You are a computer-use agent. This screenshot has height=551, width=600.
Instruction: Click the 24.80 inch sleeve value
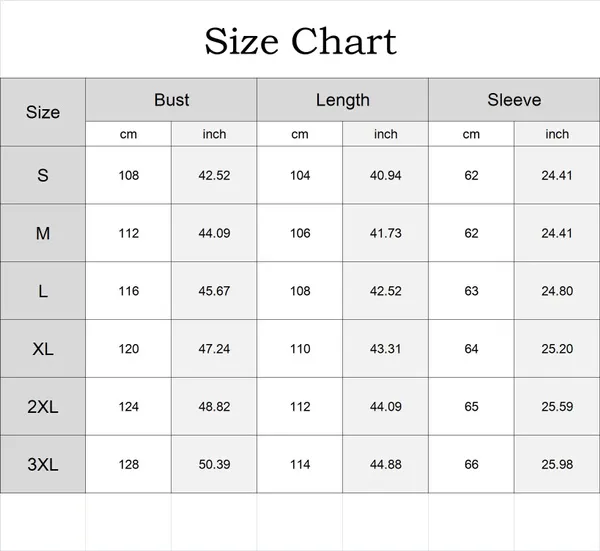[557, 291]
